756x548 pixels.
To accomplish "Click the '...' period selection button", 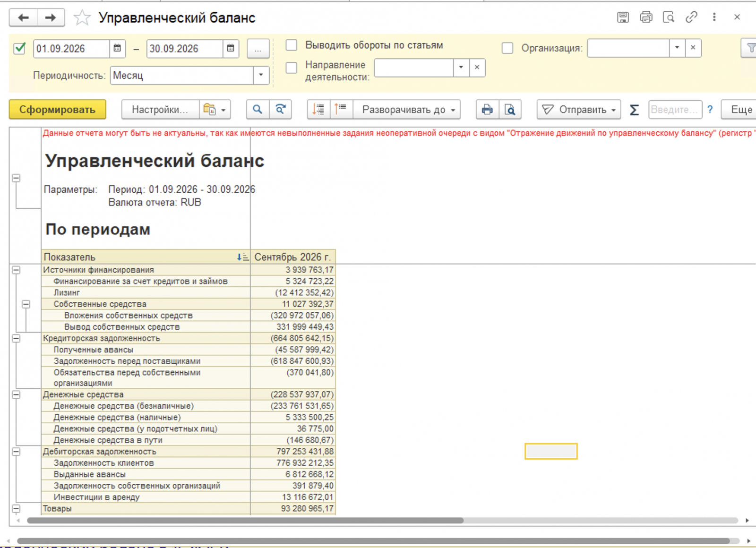I will click(x=258, y=49).
